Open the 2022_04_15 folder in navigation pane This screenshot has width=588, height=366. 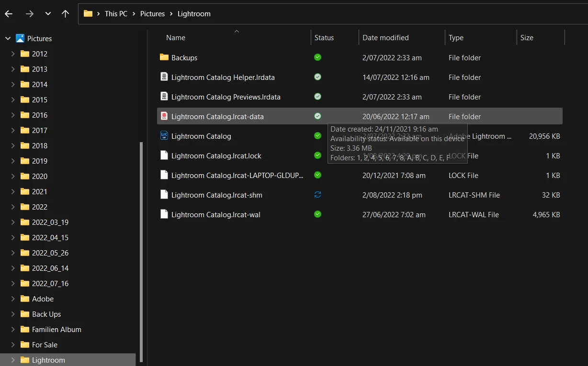tap(50, 238)
